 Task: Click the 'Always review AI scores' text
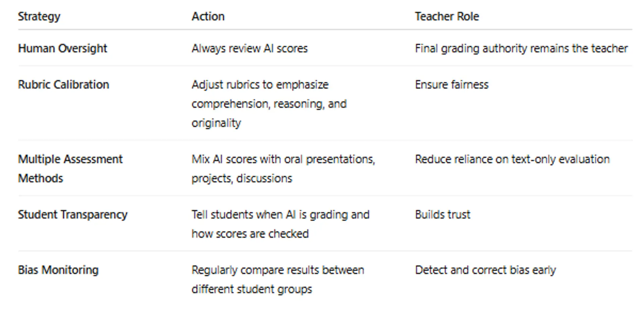(250, 49)
